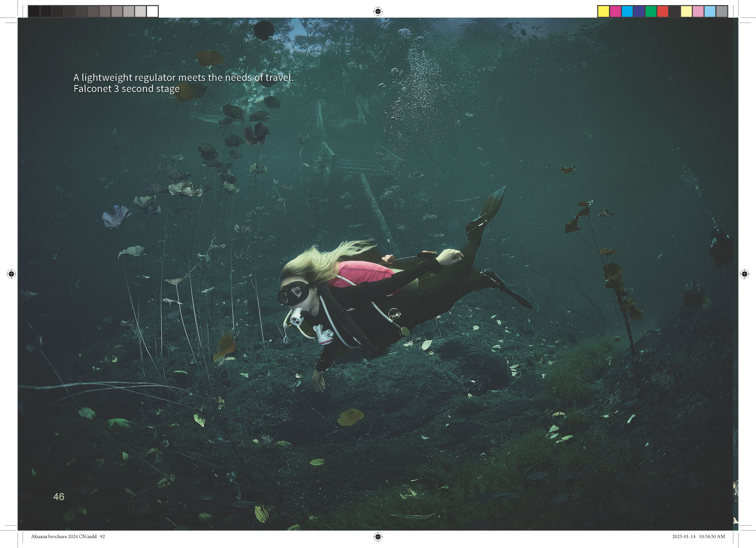Select the red color bar swatch

663,11
